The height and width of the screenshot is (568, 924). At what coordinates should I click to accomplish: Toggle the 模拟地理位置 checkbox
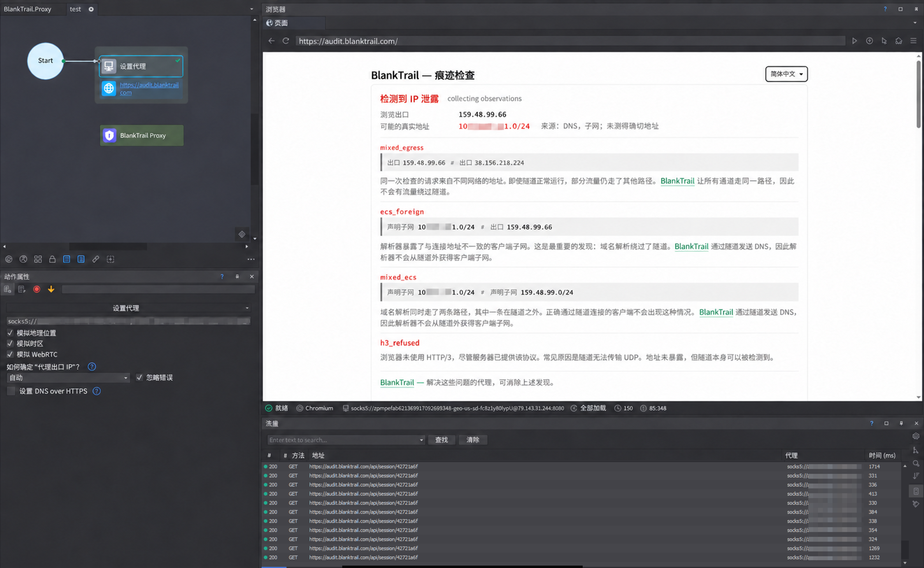10,333
